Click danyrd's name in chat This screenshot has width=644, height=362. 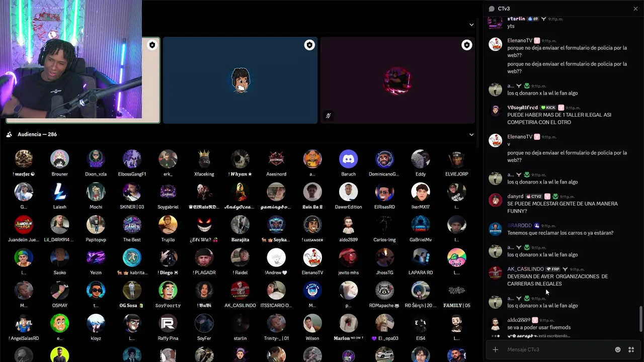(515, 197)
